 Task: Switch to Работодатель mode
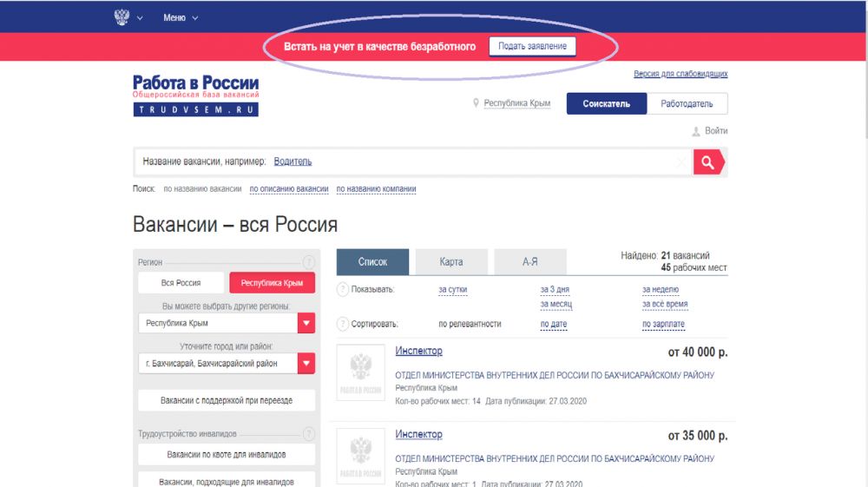point(687,104)
